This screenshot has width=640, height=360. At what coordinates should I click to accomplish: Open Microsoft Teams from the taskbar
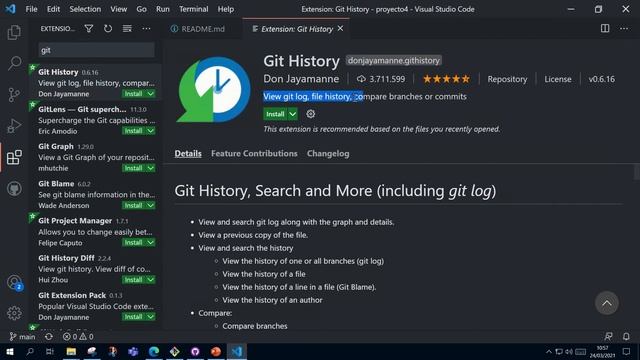coord(133,351)
